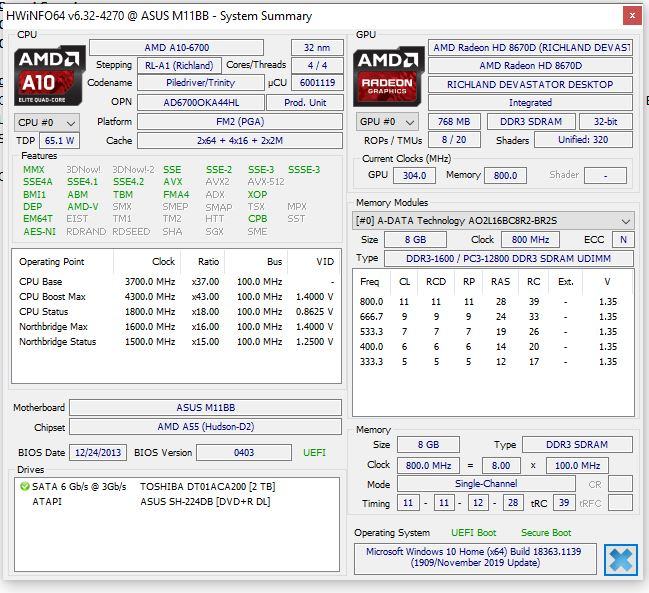Click the 32-bit GPU bus width field
This screenshot has width=649, height=593.
(x=606, y=122)
